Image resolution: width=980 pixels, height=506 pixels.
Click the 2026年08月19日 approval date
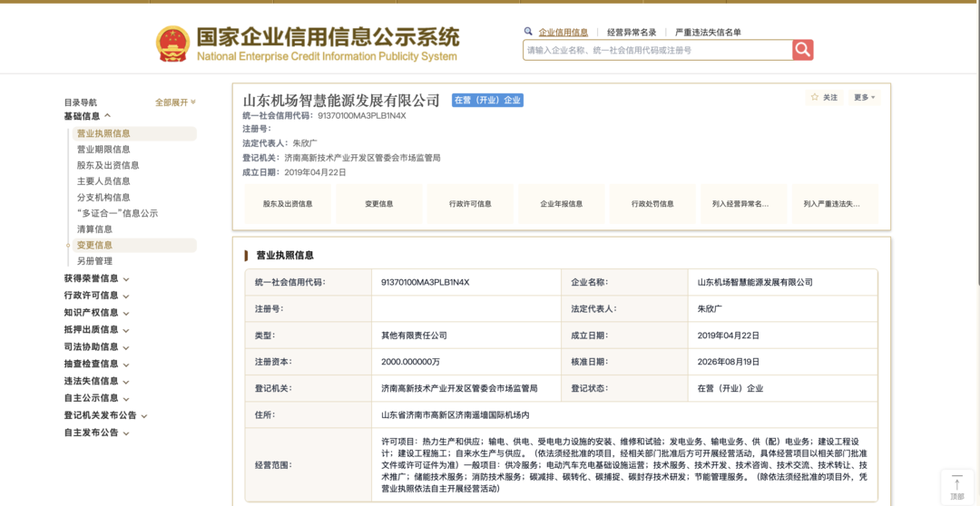click(728, 362)
